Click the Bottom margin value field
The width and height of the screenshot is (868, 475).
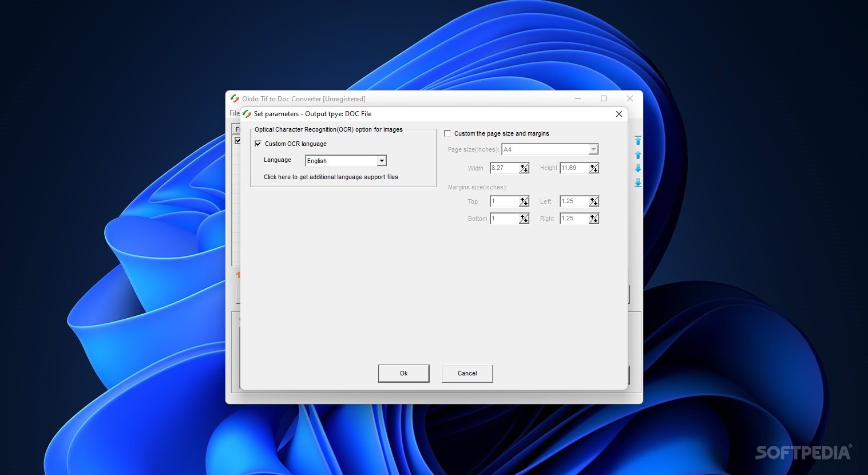point(505,219)
